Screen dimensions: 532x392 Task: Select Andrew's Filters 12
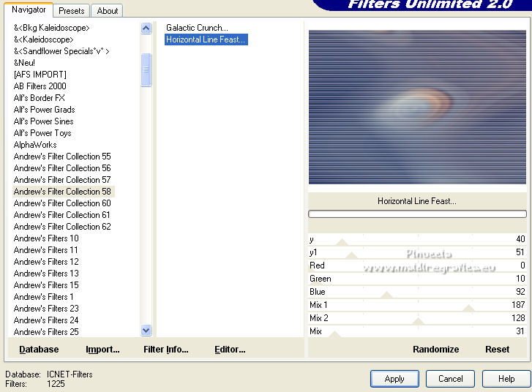(46, 262)
